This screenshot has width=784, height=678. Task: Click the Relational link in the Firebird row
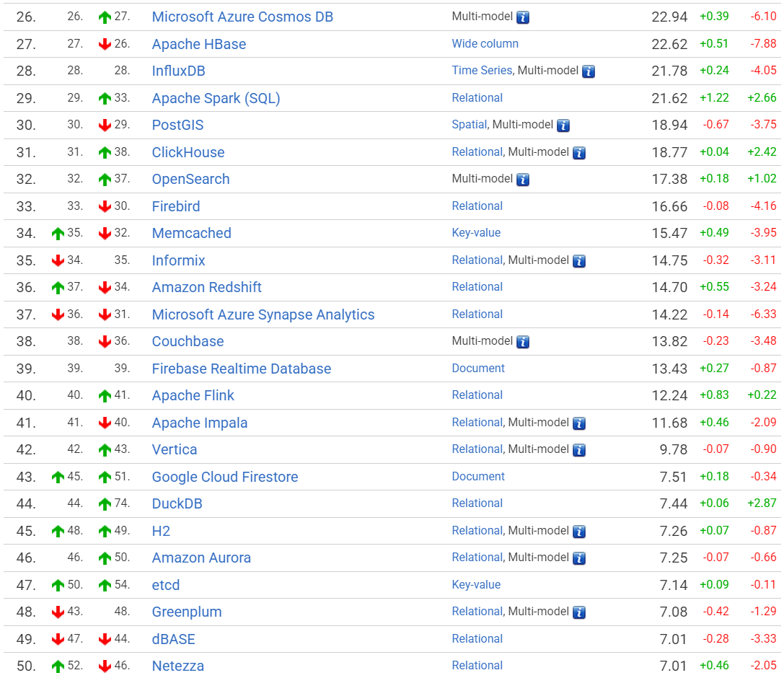pyautogui.click(x=477, y=206)
